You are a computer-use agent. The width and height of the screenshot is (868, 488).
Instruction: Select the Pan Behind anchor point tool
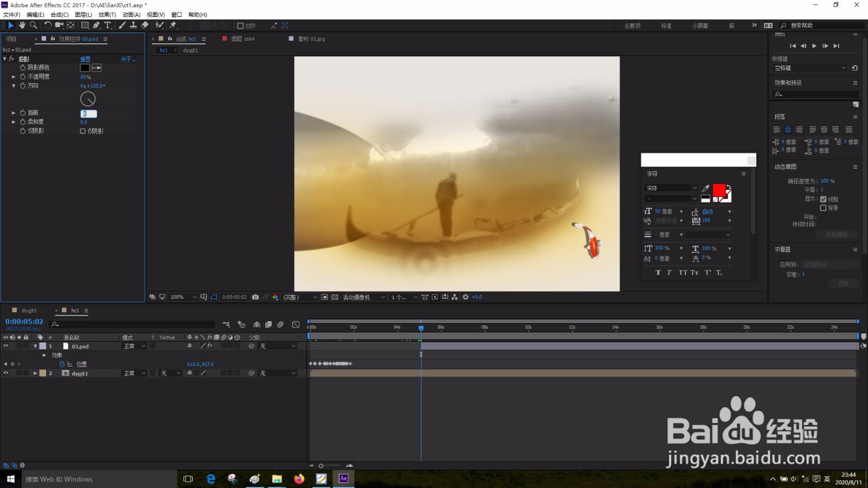pyautogui.click(x=71, y=25)
